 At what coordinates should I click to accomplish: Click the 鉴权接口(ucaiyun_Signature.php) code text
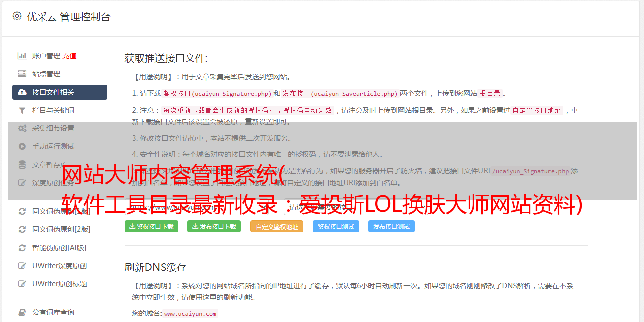pyautogui.click(x=217, y=93)
